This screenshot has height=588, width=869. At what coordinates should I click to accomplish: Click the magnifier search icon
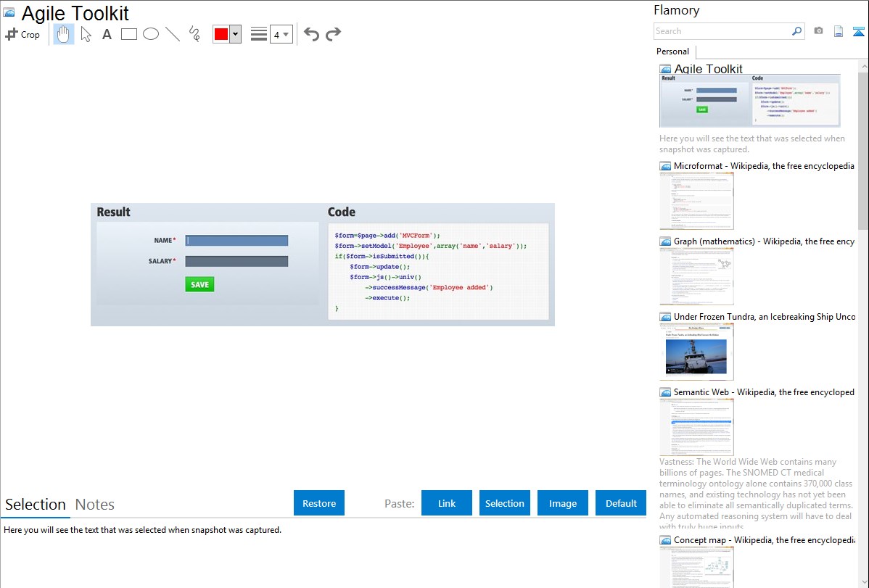coord(796,31)
